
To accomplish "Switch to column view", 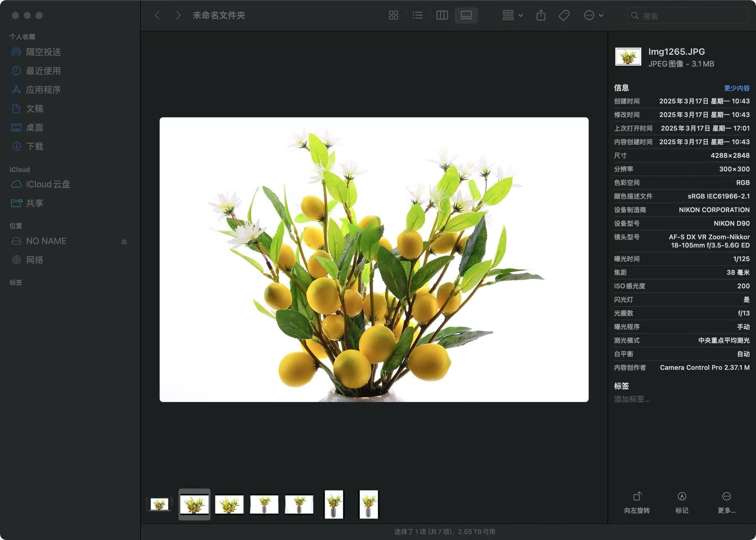I will coord(442,16).
